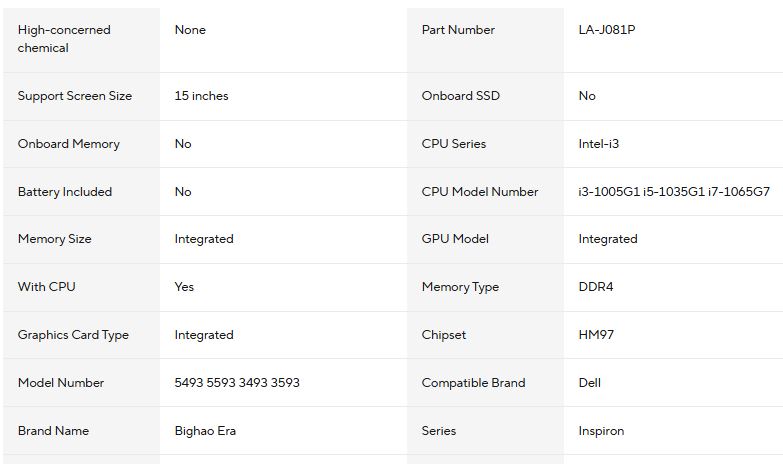This screenshot has width=783, height=464.
Task: Click the Battery Included label
Action: coord(65,192)
